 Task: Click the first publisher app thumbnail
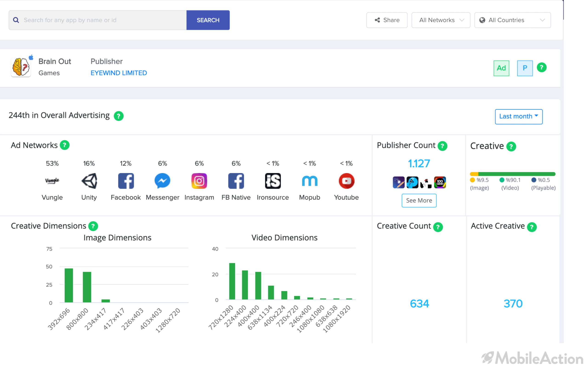399,182
